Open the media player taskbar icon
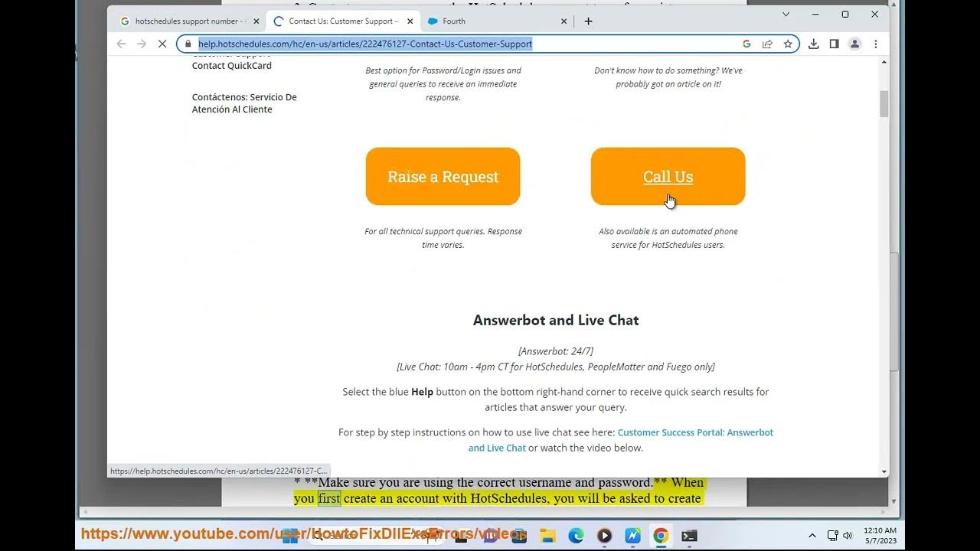 (604, 536)
